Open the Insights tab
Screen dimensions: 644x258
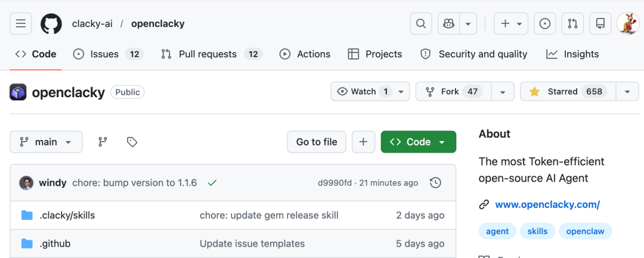click(x=572, y=54)
